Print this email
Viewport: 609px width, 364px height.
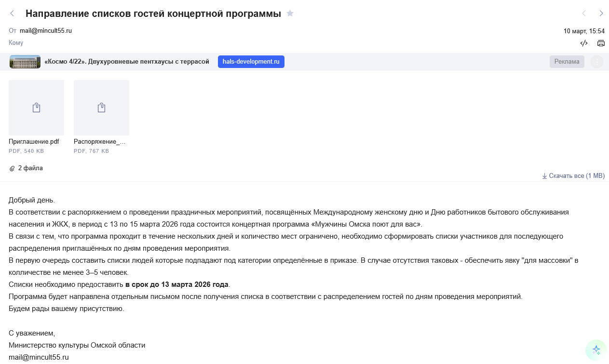pos(601,43)
